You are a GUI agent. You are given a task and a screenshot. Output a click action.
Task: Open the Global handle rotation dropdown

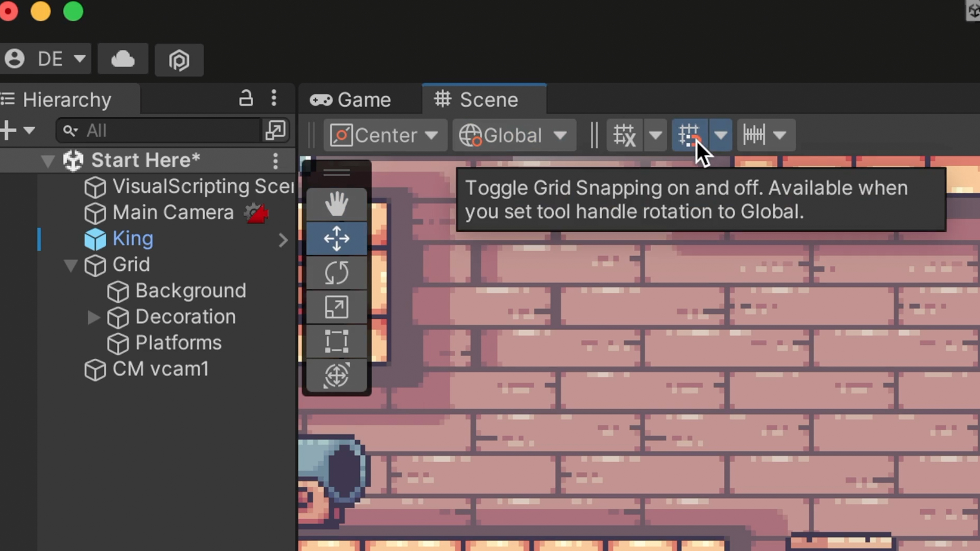514,135
